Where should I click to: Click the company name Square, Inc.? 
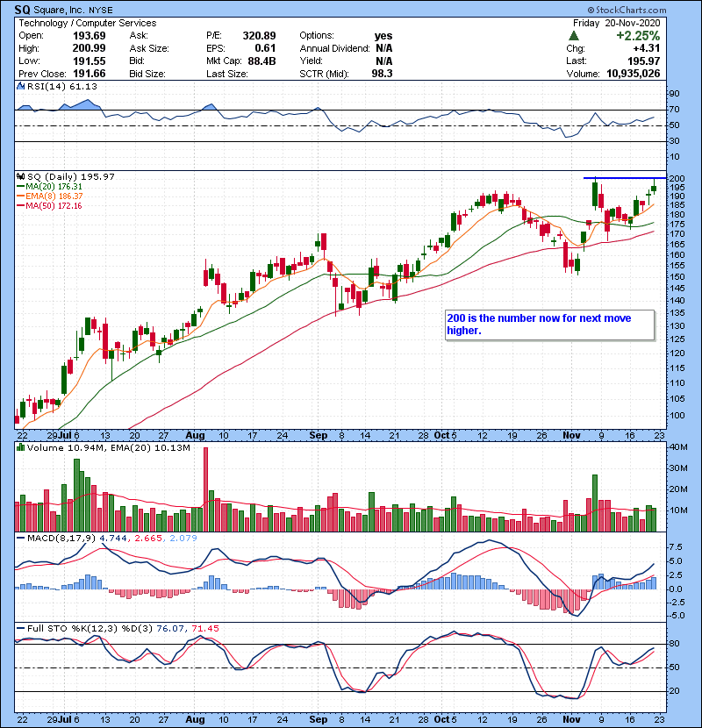[59, 10]
